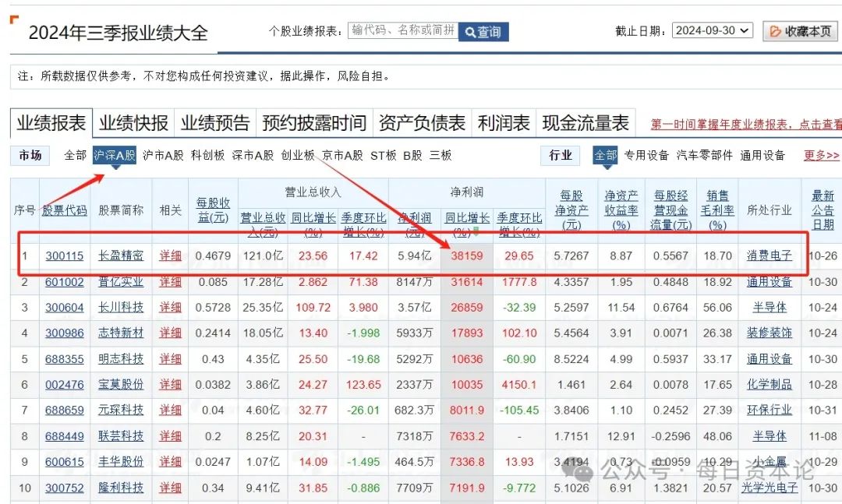The width and height of the screenshot is (842, 504).
Task: Open the 截止日期 date dropdown
Action: pos(712,30)
